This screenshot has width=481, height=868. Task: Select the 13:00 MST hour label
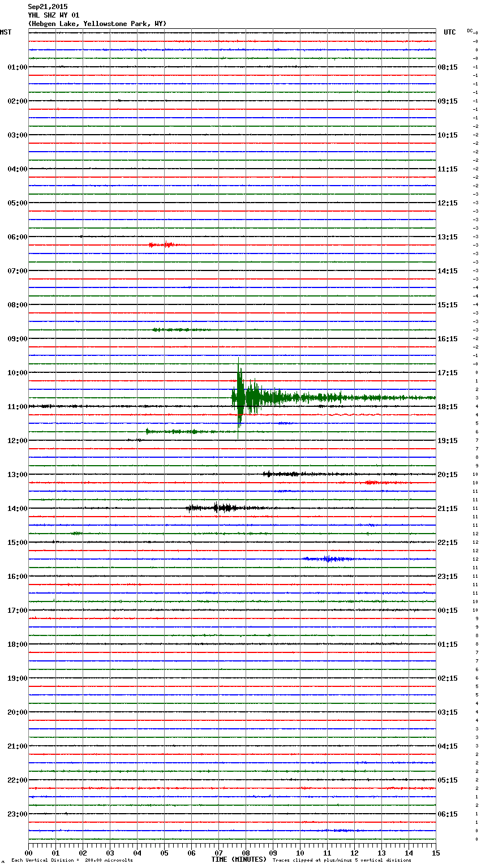click(x=17, y=475)
